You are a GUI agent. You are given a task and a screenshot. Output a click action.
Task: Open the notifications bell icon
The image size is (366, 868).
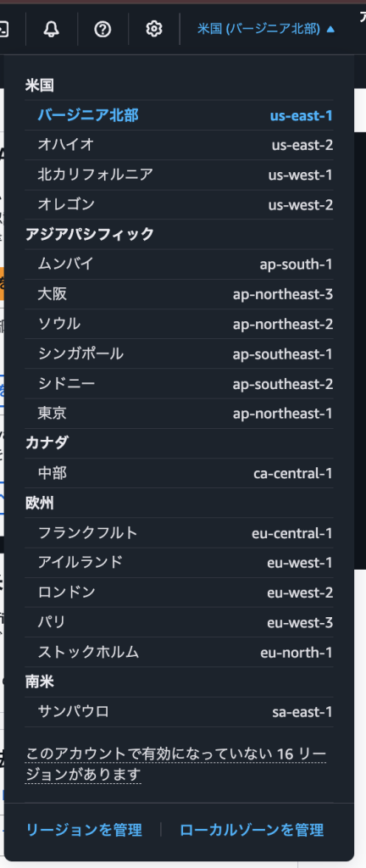pyautogui.click(x=52, y=29)
